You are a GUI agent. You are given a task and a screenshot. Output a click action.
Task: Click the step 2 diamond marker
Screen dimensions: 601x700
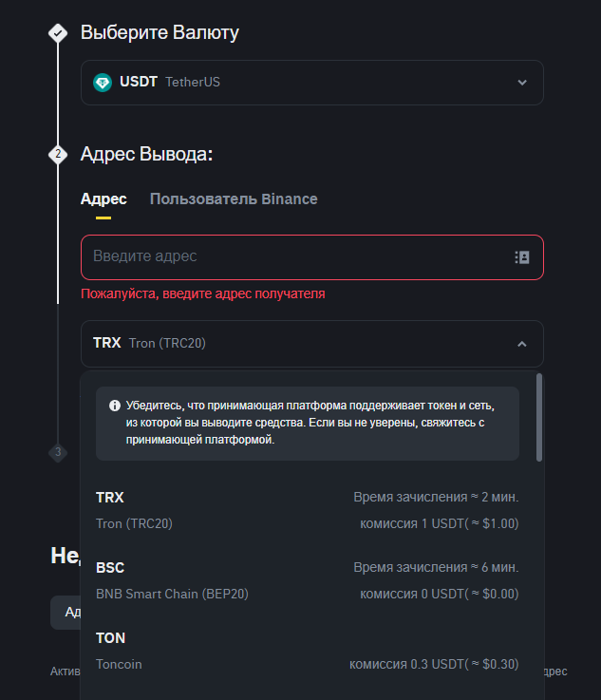coord(58,154)
